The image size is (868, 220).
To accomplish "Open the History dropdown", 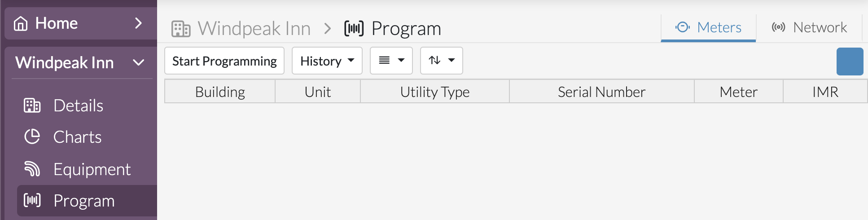I will click(327, 61).
